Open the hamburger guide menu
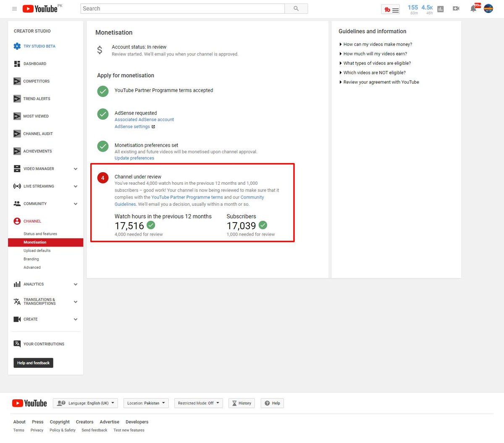This screenshot has width=504, height=443. [x=14, y=9]
